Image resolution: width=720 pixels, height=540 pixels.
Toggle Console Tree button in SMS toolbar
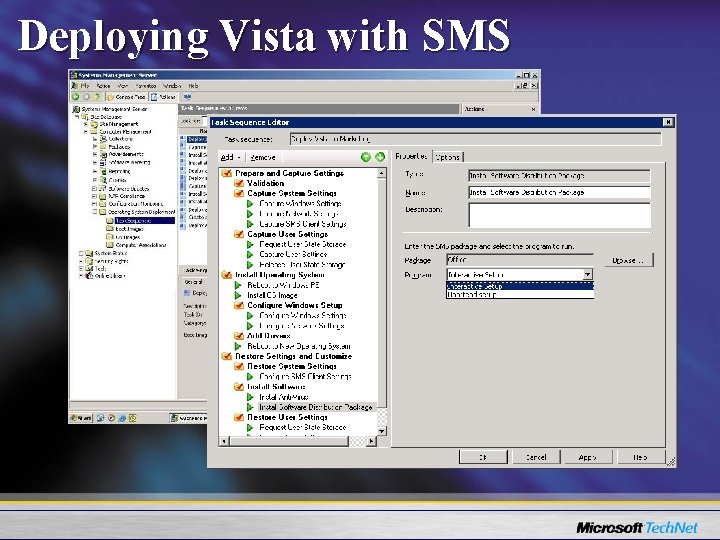(x=126, y=96)
